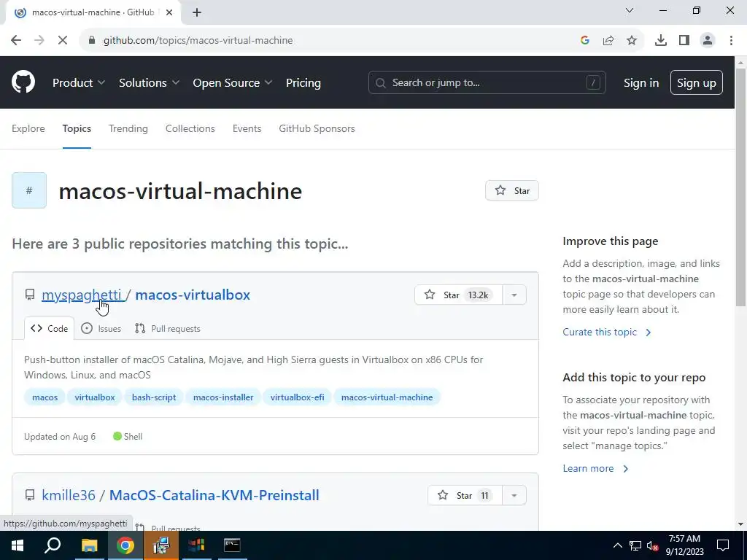This screenshot has height=560, width=747.
Task: Open the GitHub Sponsors tab
Action: [x=317, y=128]
